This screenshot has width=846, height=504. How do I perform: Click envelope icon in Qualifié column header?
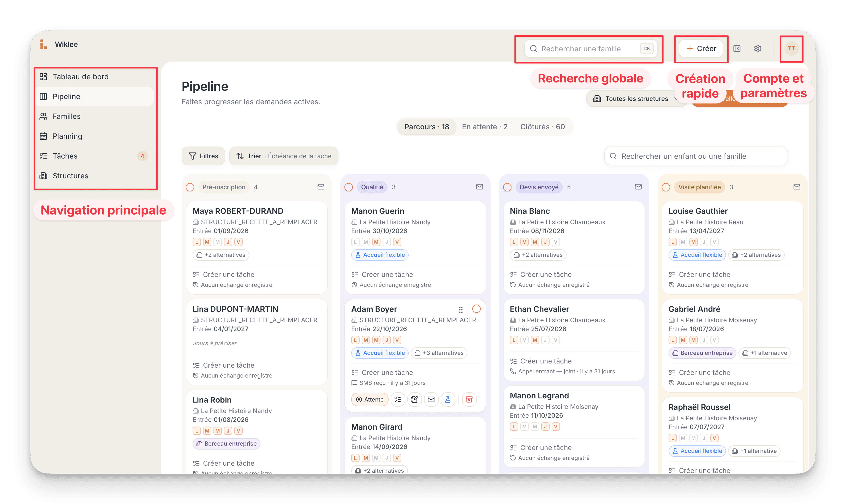480,187
